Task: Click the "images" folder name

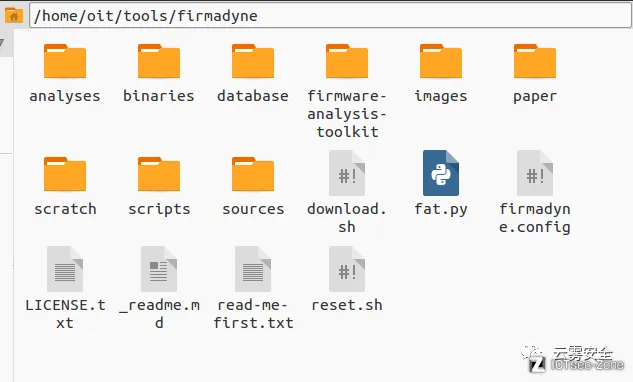Action: (x=441, y=96)
